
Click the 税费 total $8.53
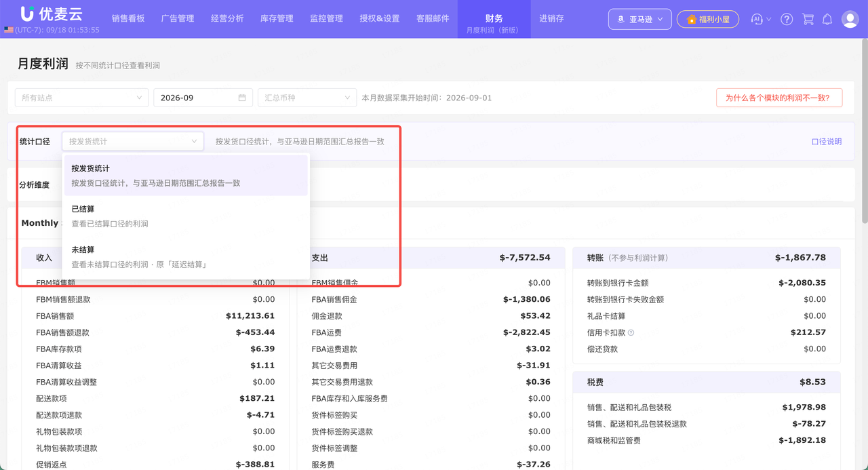pos(812,382)
